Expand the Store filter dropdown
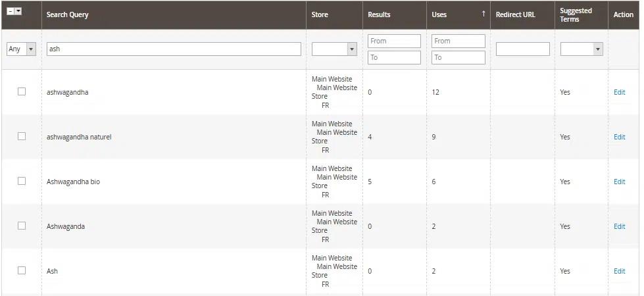Viewport: 644px width, 296px height. [x=334, y=49]
